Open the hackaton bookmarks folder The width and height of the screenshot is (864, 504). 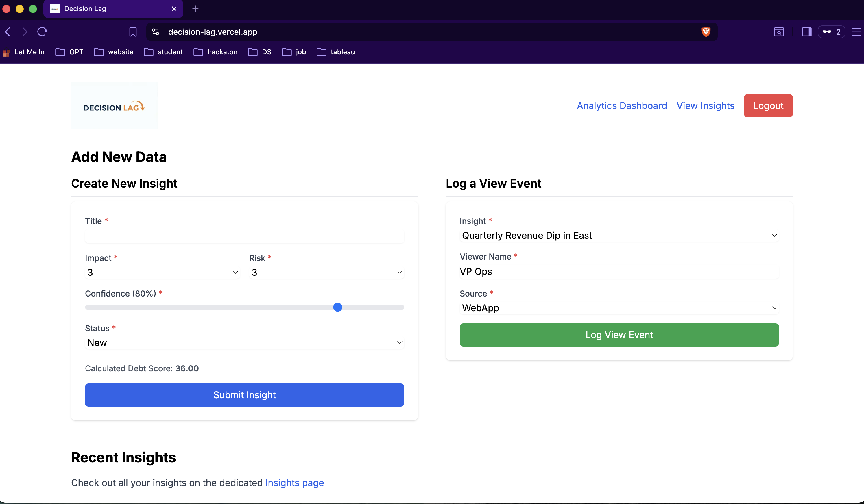[216, 52]
